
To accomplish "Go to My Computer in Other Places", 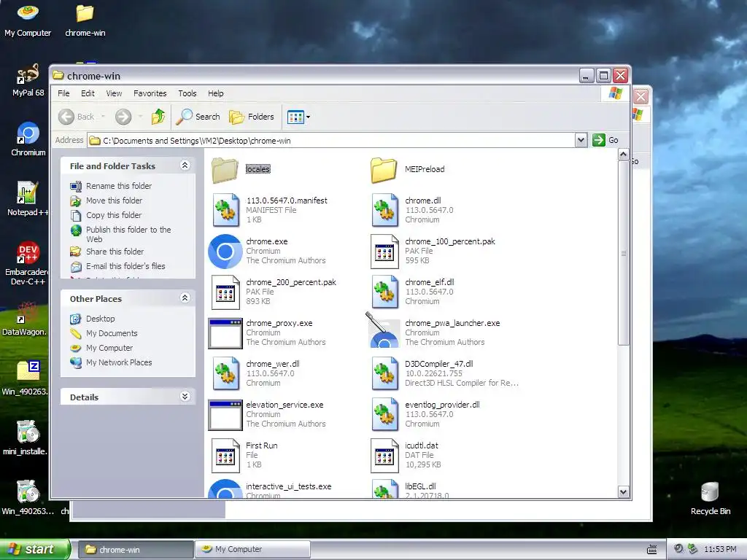I will tap(109, 348).
